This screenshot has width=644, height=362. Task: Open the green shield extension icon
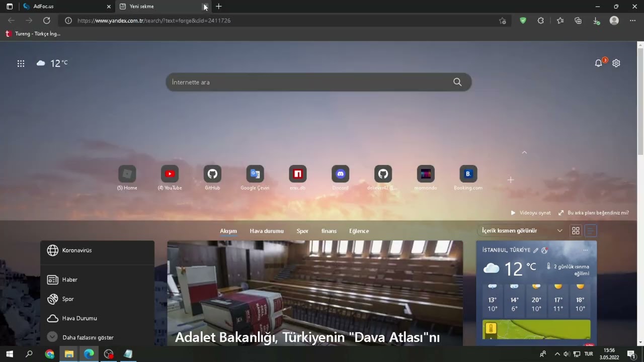click(523, 21)
